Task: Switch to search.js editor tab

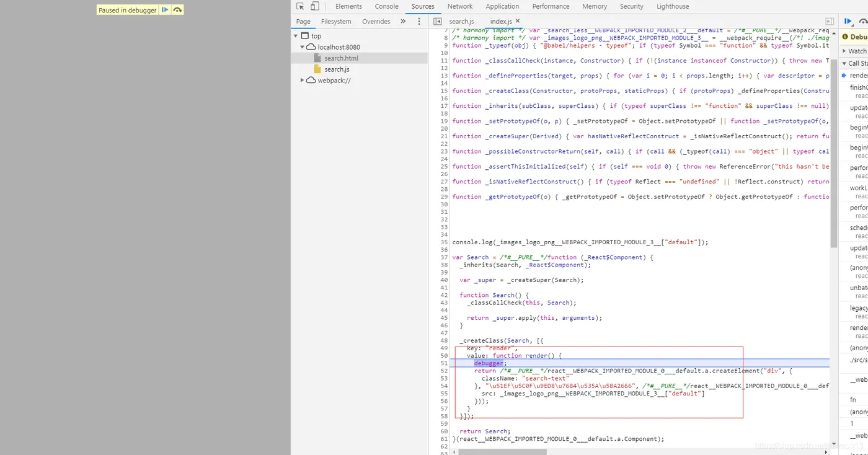Action: click(x=461, y=21)
